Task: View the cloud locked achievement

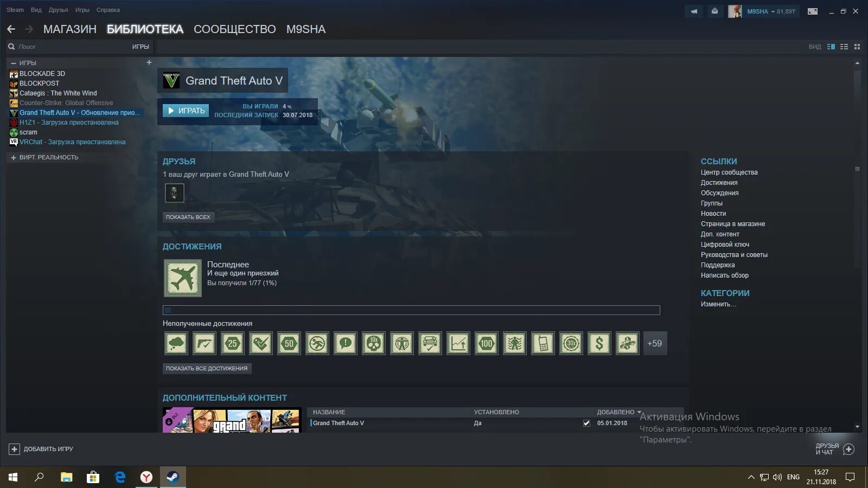Action: 176,343
